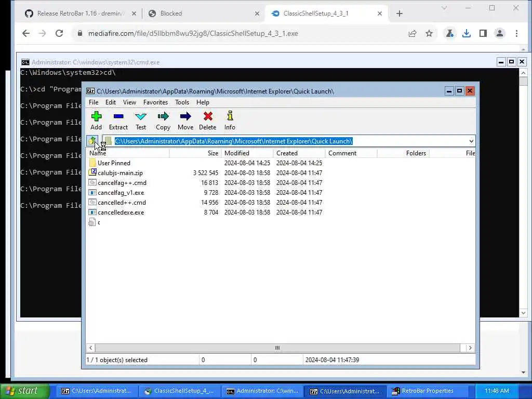Click the Move toolbar icon

[x=185, y=117]
